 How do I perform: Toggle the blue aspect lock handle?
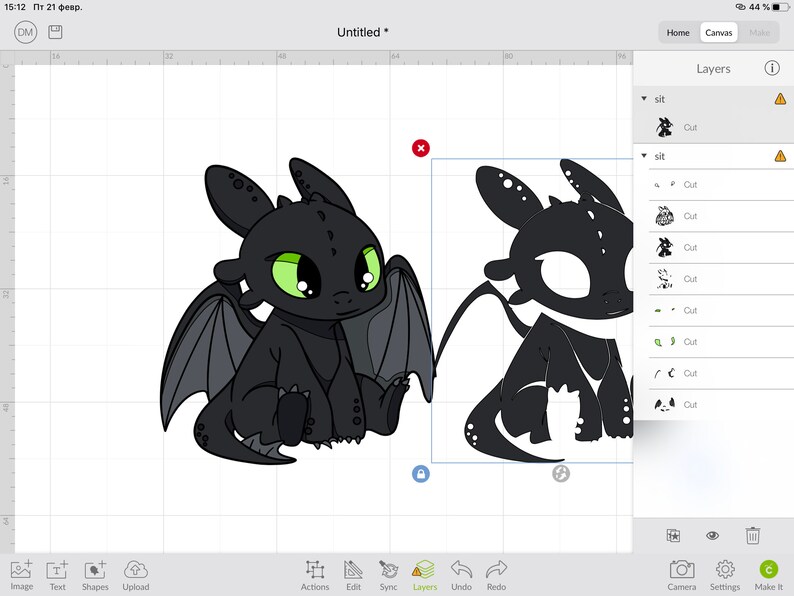point(421,474)
